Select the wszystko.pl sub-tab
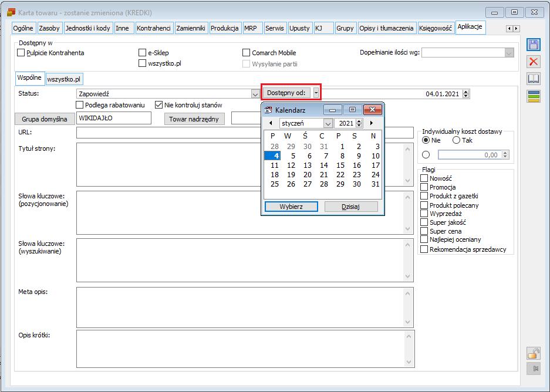Viewport: 550px width, 392px height. [64, 79]
